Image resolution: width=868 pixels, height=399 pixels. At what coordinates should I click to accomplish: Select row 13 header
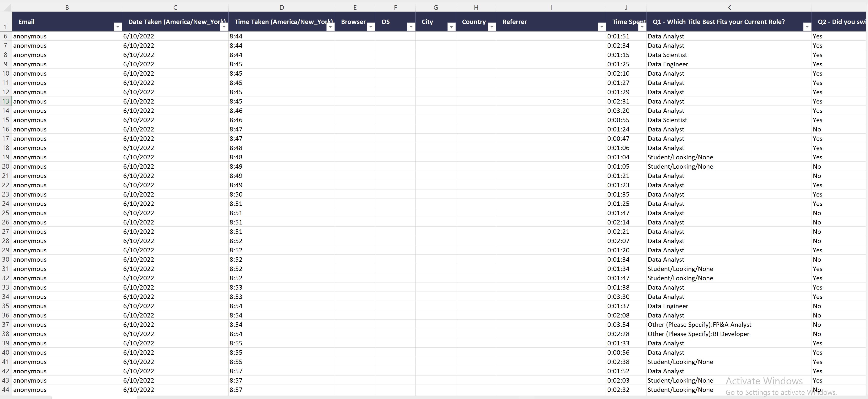coord(6,101)
